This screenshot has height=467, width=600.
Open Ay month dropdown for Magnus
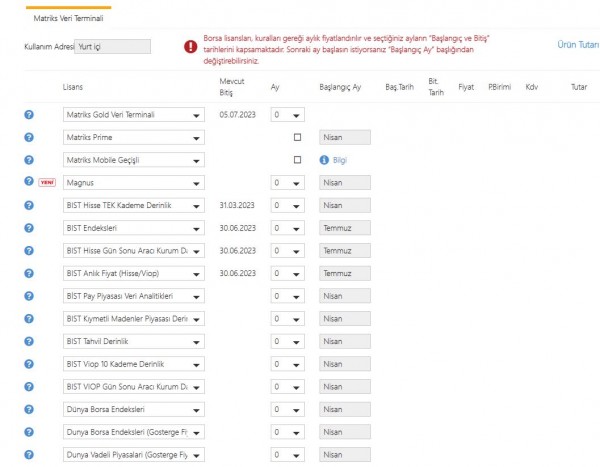(x=287, y=183)
